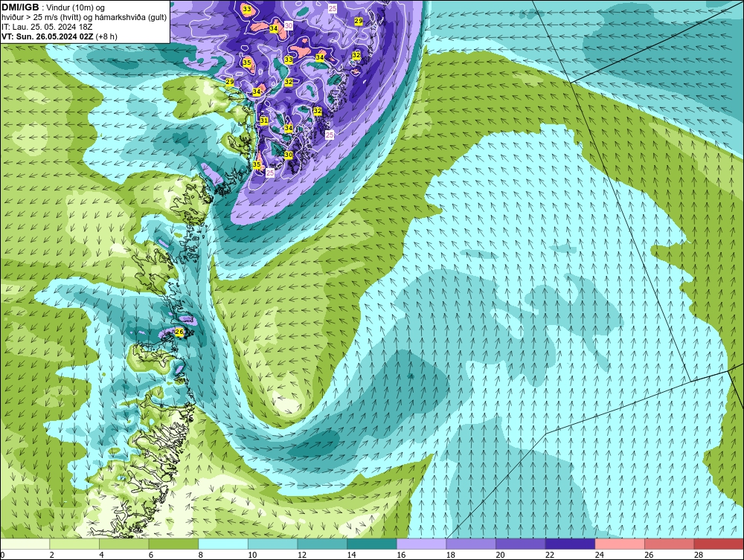Click the yellow gust label "30" in the storm area

[x=289, y=155]
